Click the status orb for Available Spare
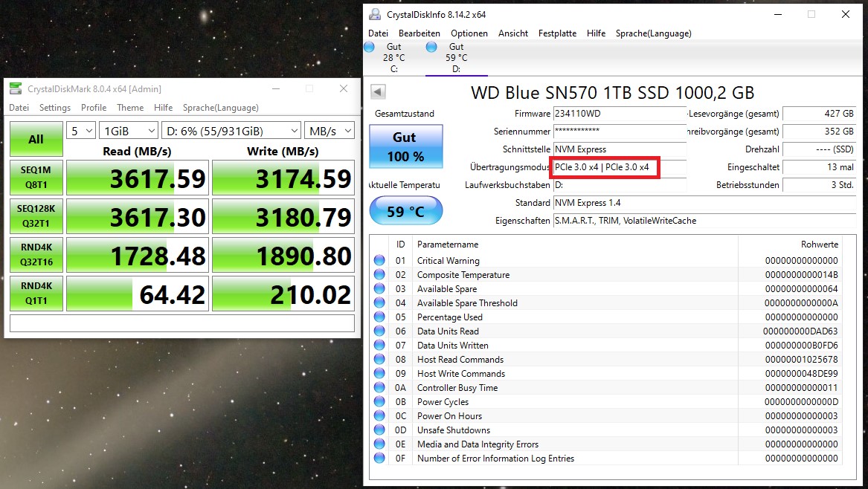 (379, 289)
